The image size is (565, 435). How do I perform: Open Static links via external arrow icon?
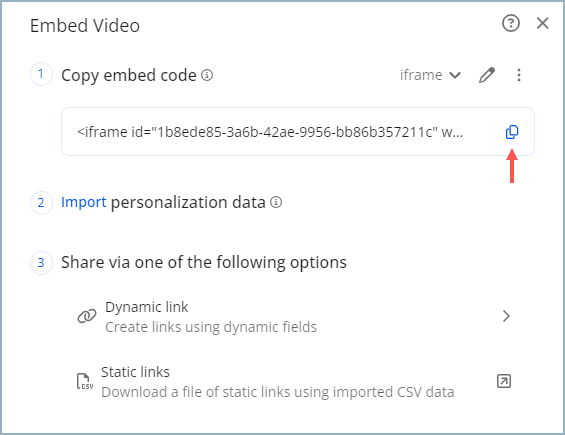504,381
